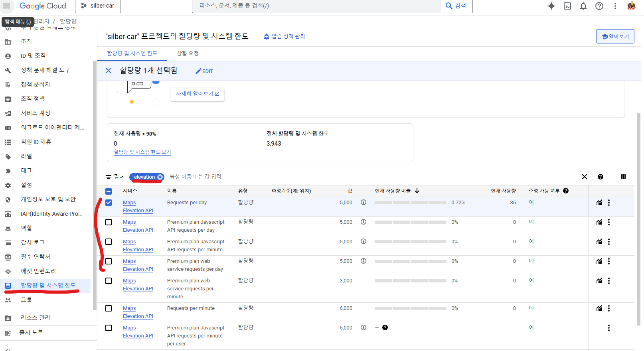Show info for Requests per day value

363,202
